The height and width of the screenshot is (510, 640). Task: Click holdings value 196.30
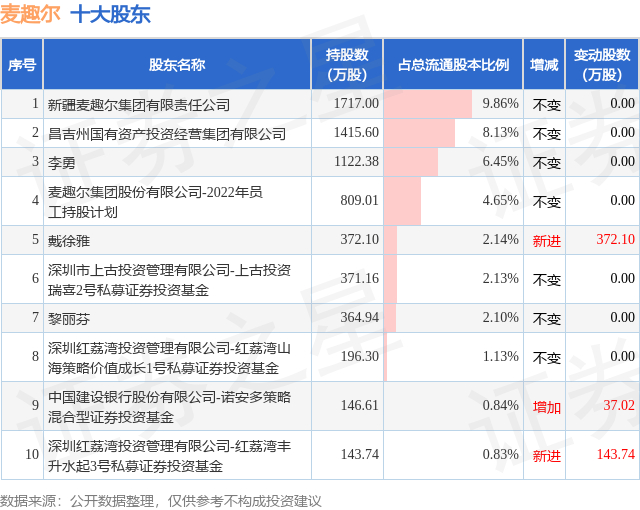point(360,357)
